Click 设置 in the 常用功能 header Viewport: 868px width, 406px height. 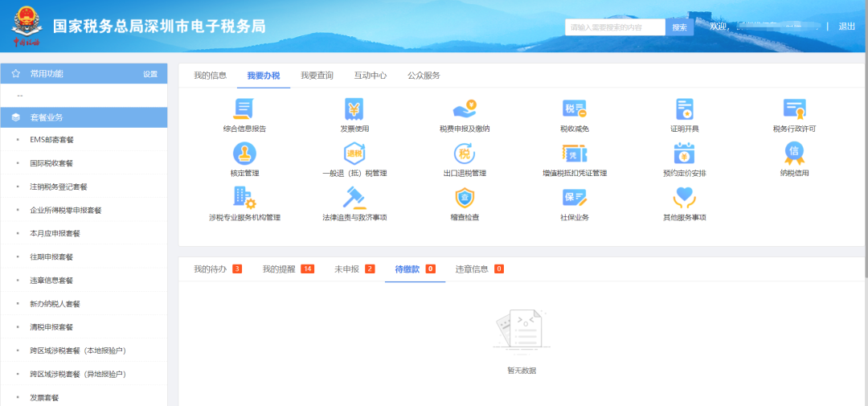pos(150,74)
